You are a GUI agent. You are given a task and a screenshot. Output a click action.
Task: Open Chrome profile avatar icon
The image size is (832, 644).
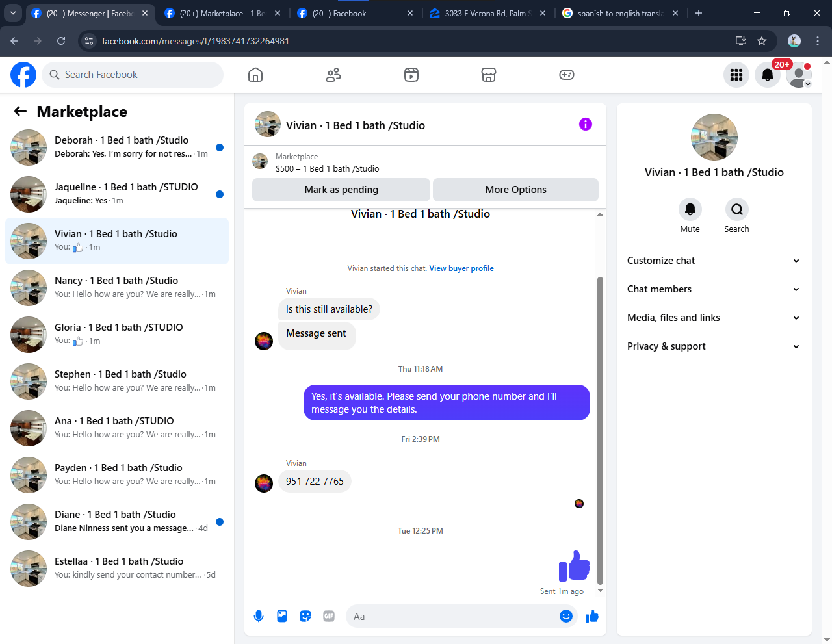[x=794, y=41]
